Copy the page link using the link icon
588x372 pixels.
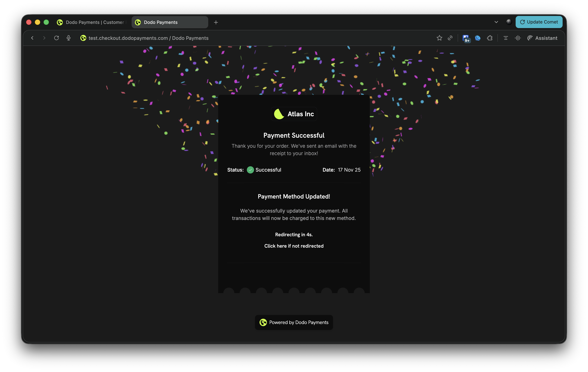[450, 38]
